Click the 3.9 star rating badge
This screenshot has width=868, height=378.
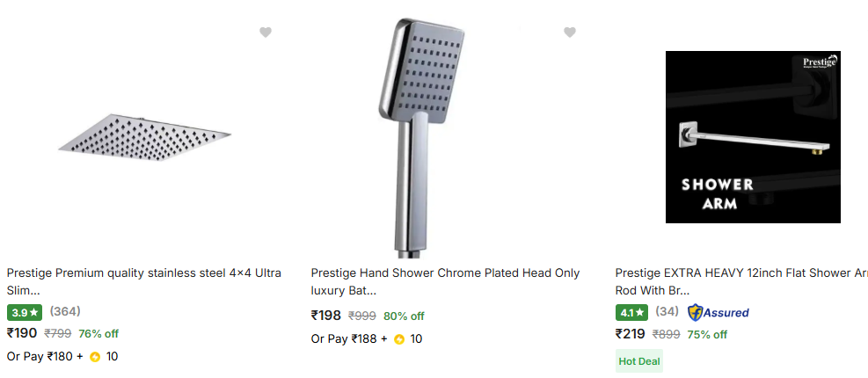[25, 312]
